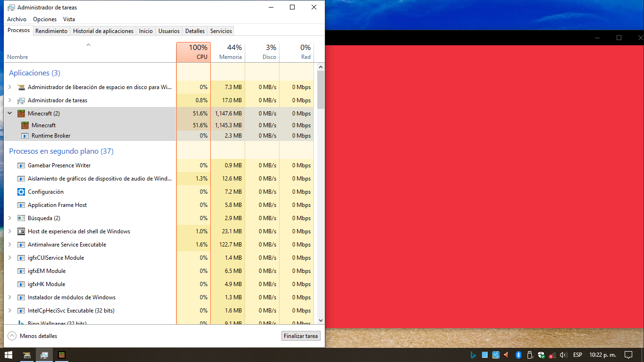Open the Opciones menu
Screen dimensions: 644x362
[x=45, y=19]
